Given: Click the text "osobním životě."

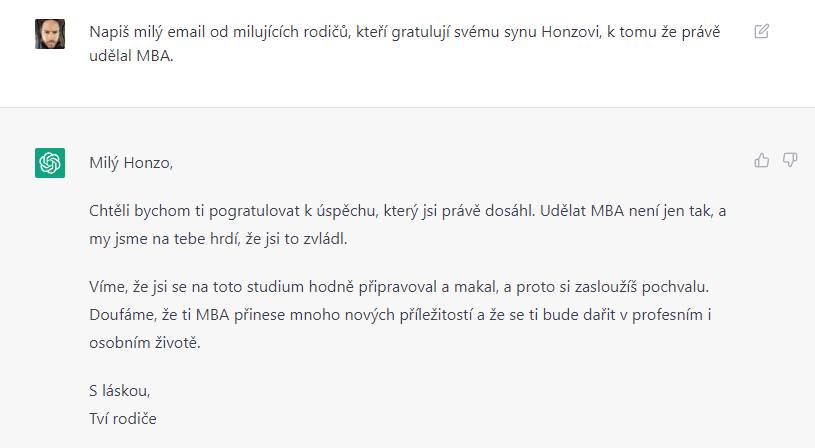Looking at the screenshot, I should tap(145, 343).
